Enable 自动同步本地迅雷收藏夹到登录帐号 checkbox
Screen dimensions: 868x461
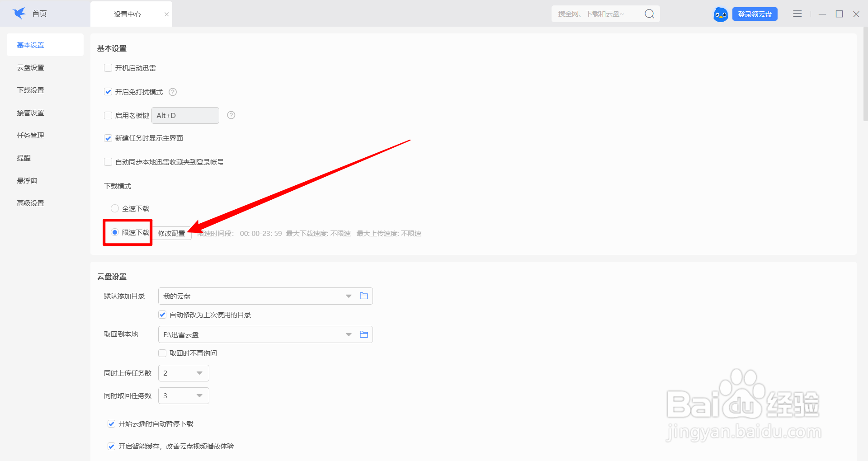click(x=108, y=162)
